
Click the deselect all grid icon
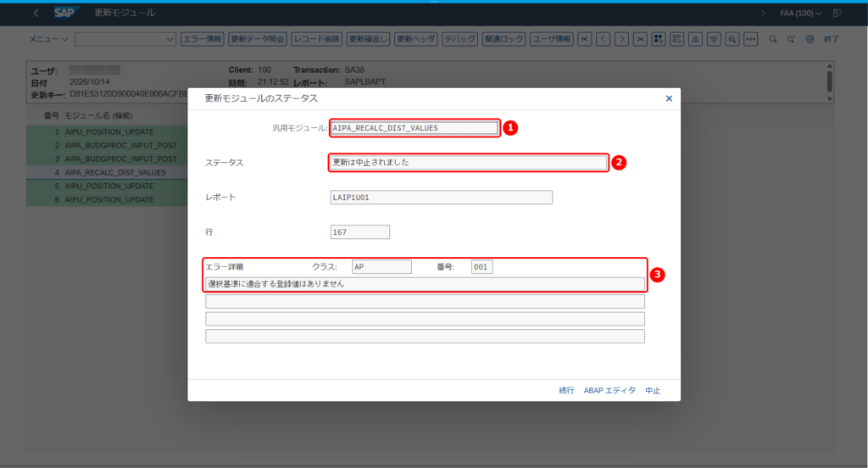pyautogui.click(x=676, y=39)
